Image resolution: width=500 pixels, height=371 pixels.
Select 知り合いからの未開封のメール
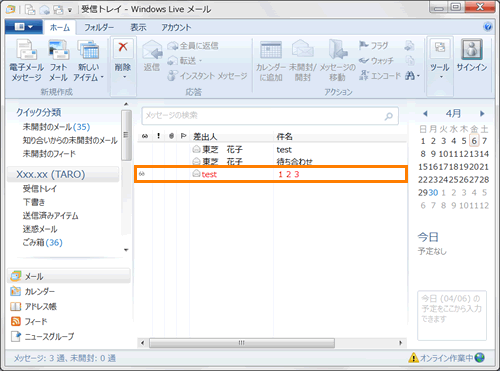click(70, 140)
